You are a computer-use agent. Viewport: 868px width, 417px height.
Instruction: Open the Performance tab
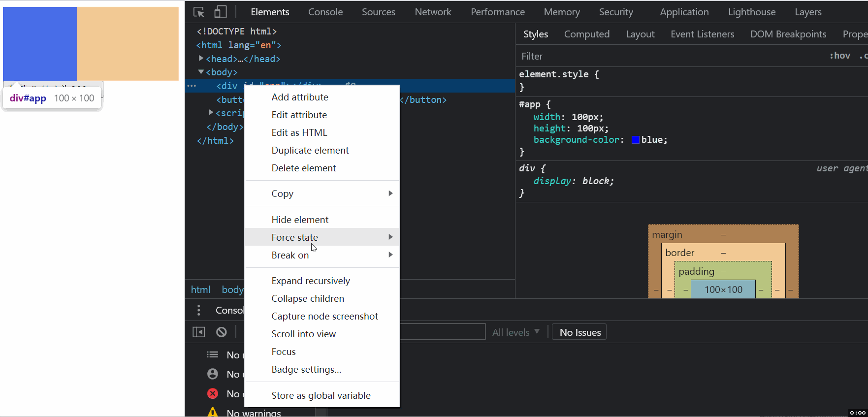[498, 12]
